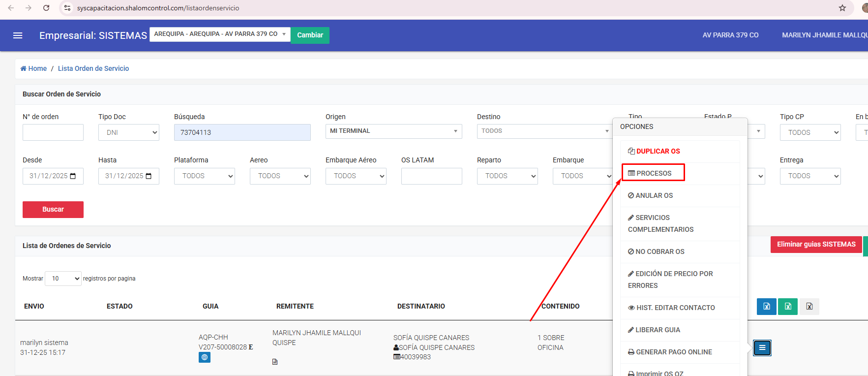Click the Home breadcrumb link
Viewport: 868px width, 376px height.
(34, 68)
